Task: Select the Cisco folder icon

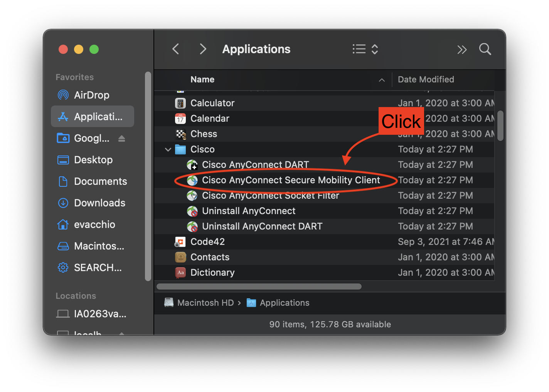Action: 180,149
